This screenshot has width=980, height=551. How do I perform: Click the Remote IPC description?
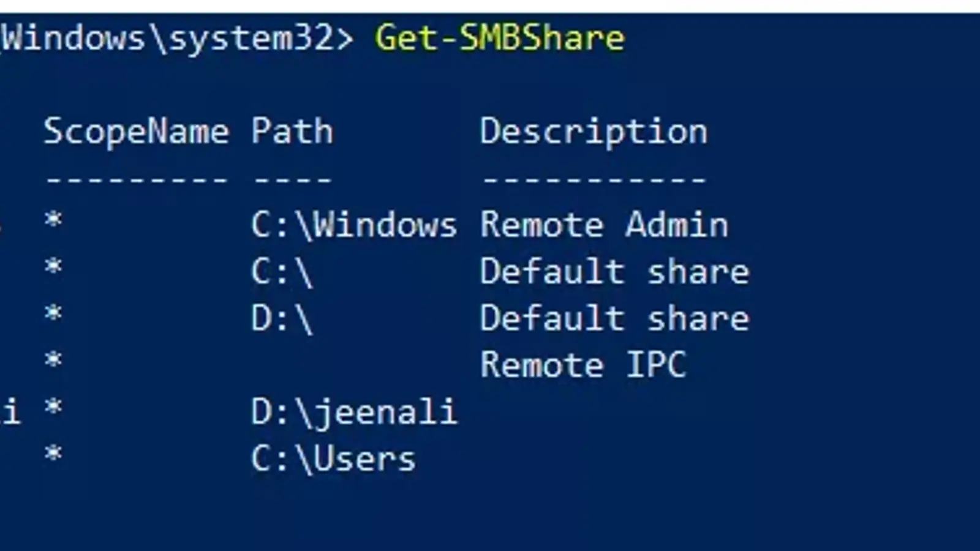pos(582,365)
